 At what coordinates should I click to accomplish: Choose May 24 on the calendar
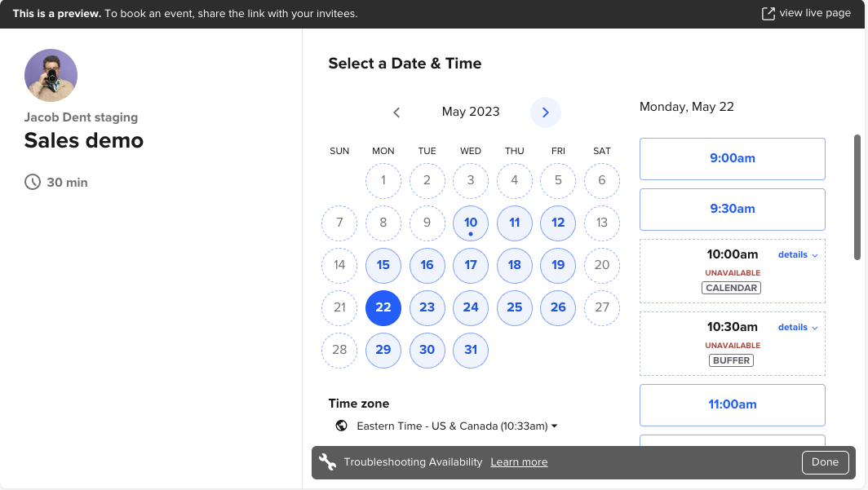471,307
